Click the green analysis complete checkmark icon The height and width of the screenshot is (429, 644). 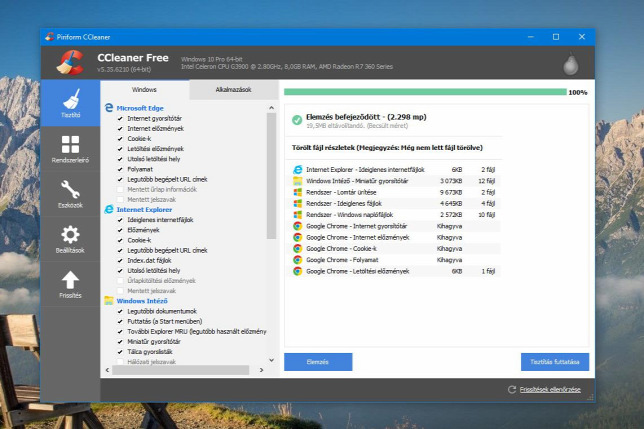297,120
